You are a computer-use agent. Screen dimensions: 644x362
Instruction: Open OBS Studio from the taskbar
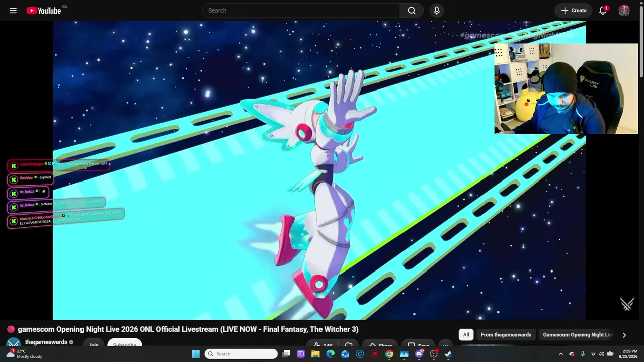coord(434,354)
